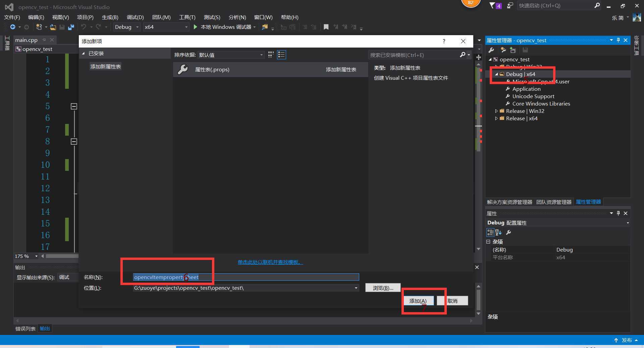Open the 工具(T) menu
The height and width of the screenshot is (348, 644).
coord(187,17)
